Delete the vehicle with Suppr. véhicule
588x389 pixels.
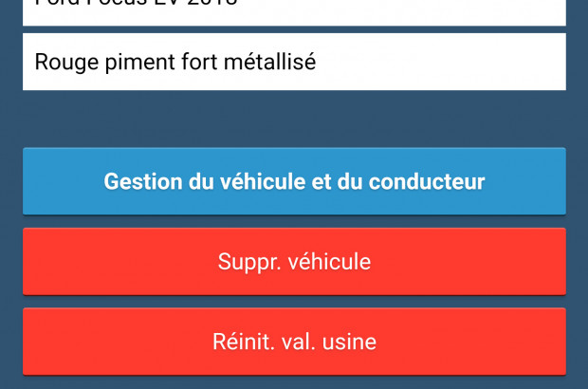(294, 261)
